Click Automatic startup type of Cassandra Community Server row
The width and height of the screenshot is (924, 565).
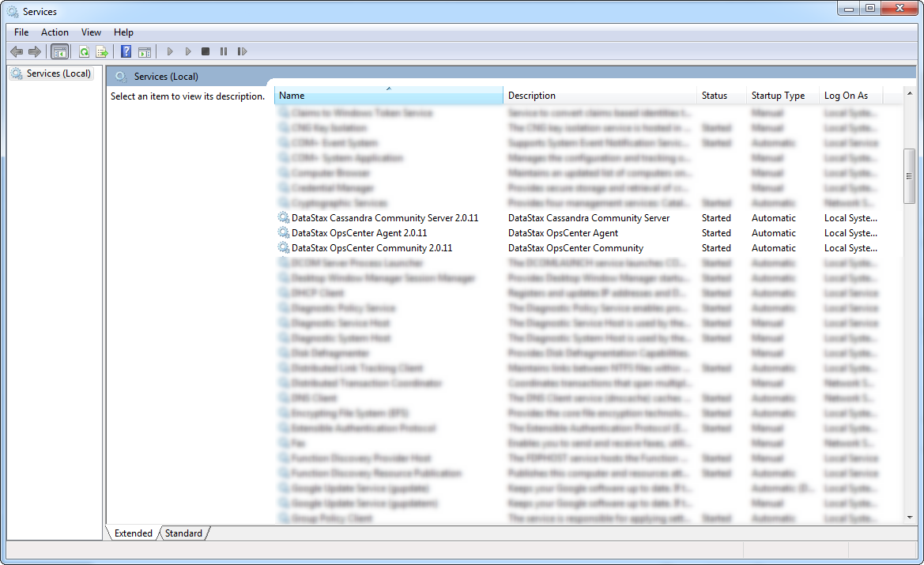pos(773,218)
